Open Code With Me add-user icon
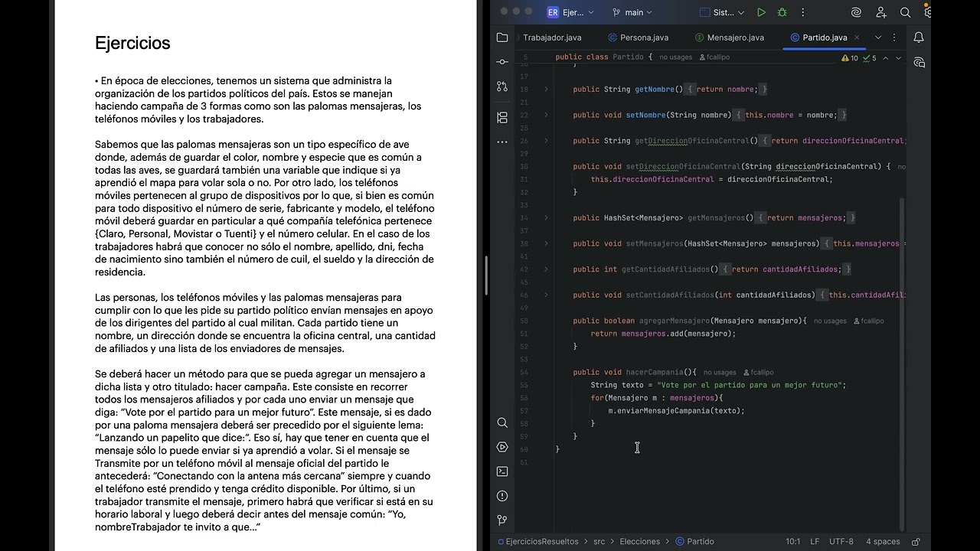 tap(881, 12)
